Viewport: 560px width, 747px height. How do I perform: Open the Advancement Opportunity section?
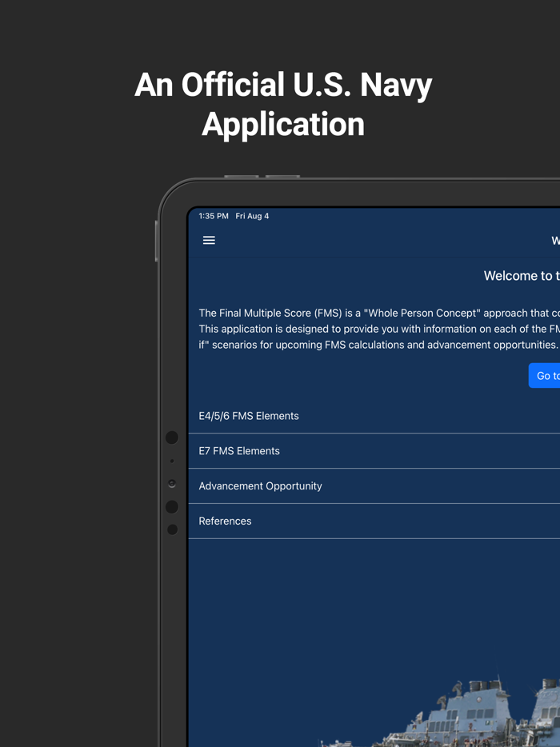pos(374,486)
